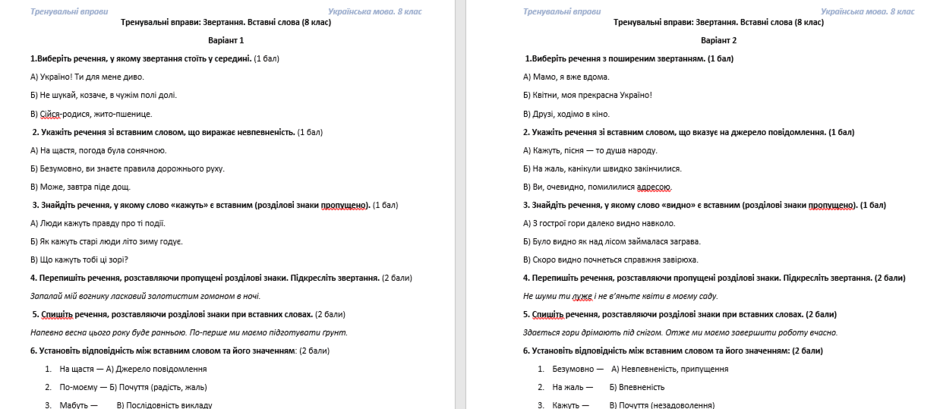Click the 'Варіант 2' heading

click(719, 41)
